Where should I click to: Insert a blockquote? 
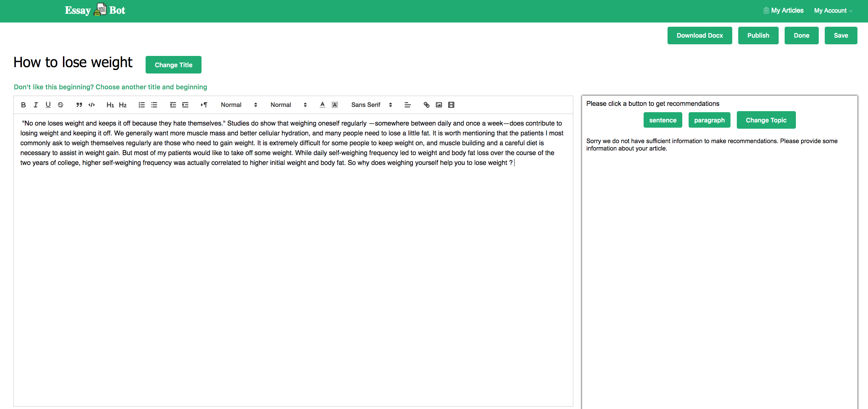click(79, 105)
